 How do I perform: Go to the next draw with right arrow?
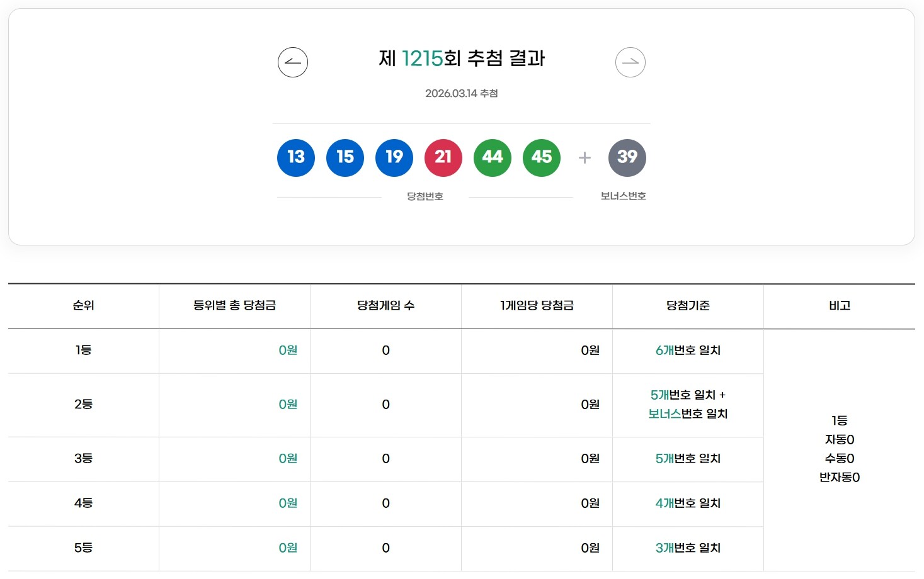630,62
